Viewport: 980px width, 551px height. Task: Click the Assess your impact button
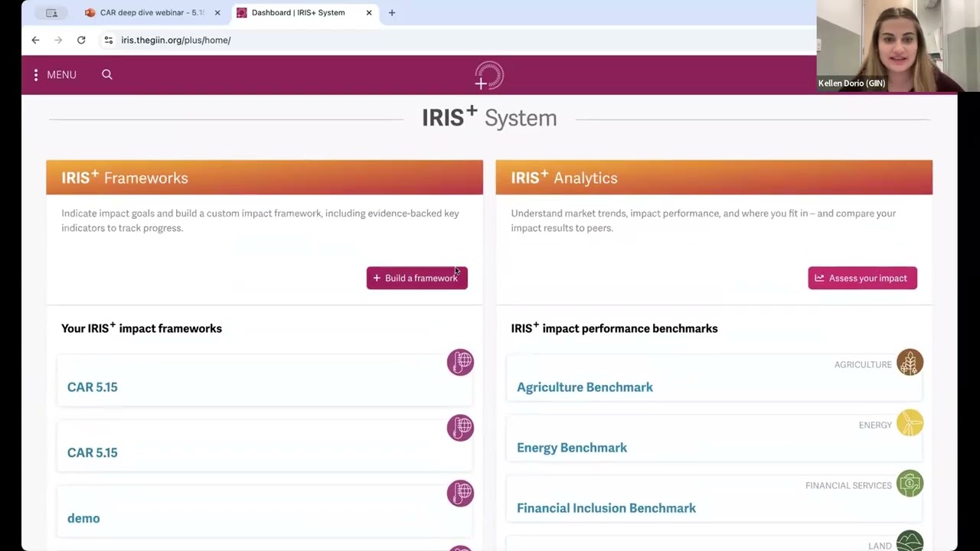pos(862,278)
